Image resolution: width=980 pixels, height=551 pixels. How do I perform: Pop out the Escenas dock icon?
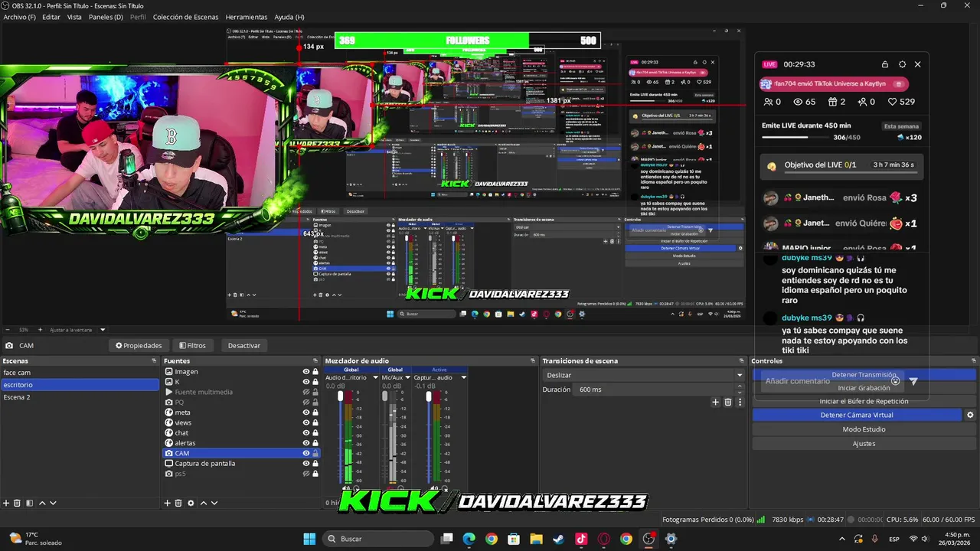point(154,360)
